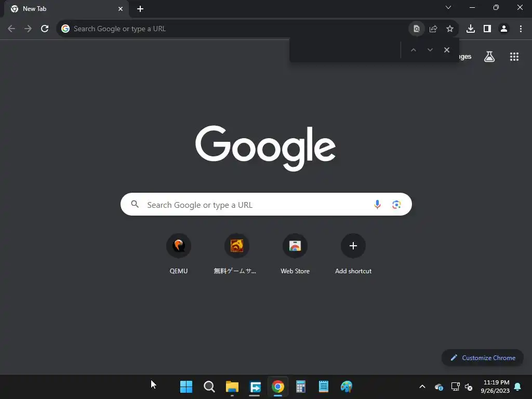This screenshot has height=399, width=532.
Task: Open the Google apps grid
Action: pyautogui.click(x=514, y=57)
